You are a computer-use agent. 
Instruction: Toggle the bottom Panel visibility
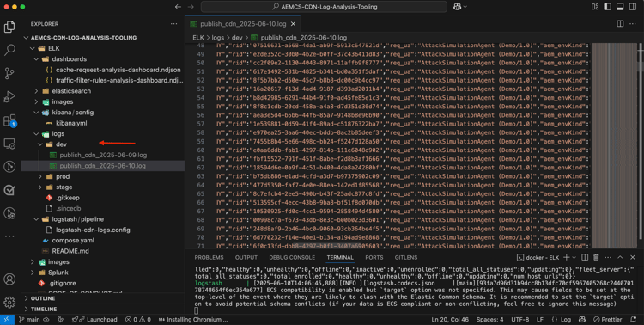coord(621,7)
